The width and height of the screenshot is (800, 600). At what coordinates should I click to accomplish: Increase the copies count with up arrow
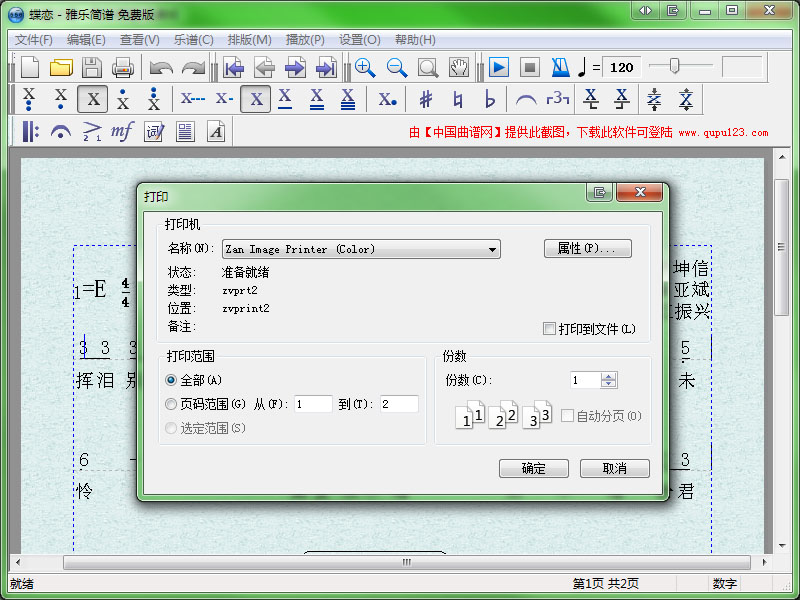[609, 376]
